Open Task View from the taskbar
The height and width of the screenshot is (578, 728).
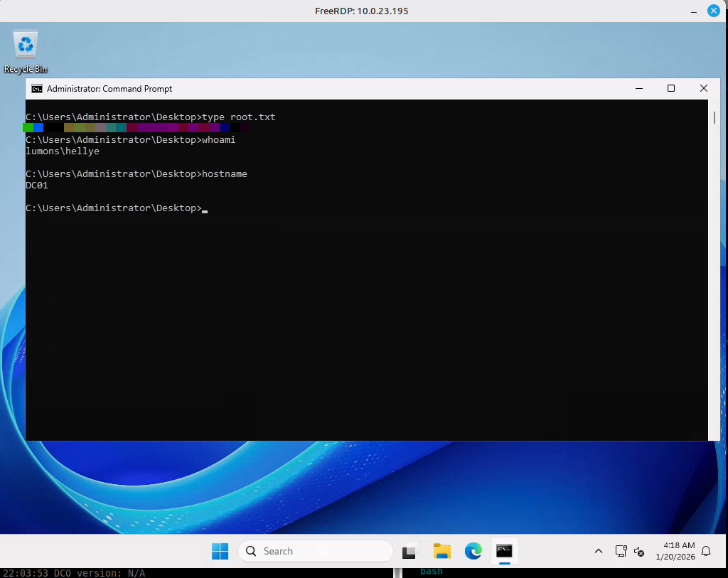pos(409,551)
